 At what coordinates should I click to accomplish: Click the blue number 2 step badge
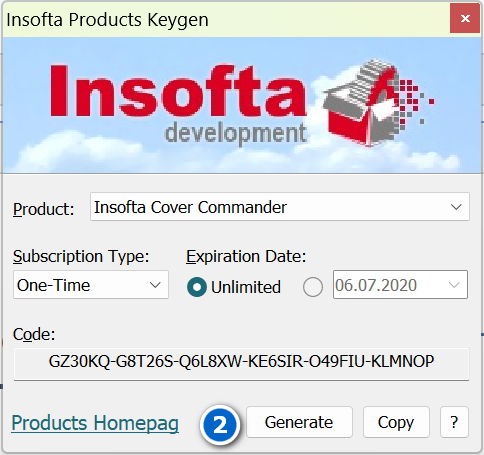[x=220, y=425]
